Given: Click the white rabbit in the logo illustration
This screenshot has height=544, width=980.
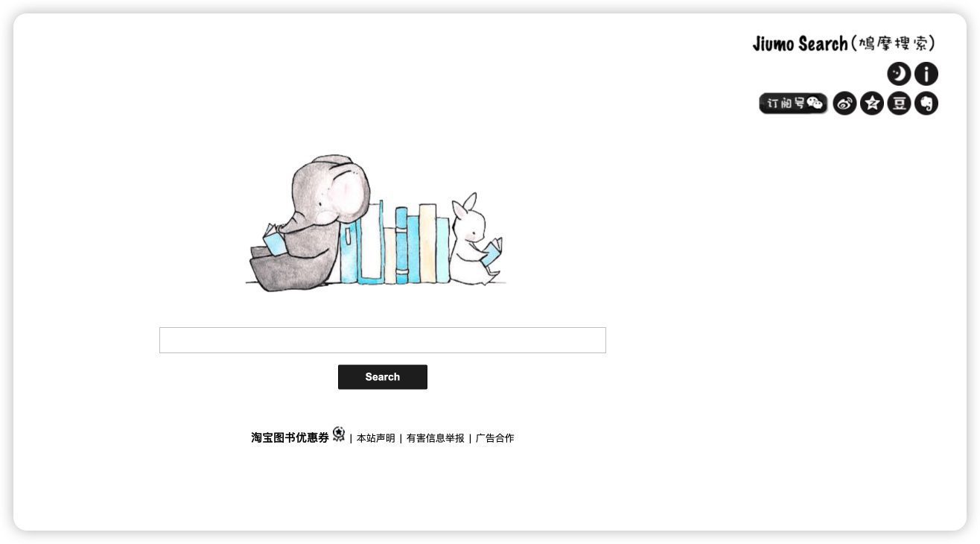Looking at the screenshot, I should (474, 239).
